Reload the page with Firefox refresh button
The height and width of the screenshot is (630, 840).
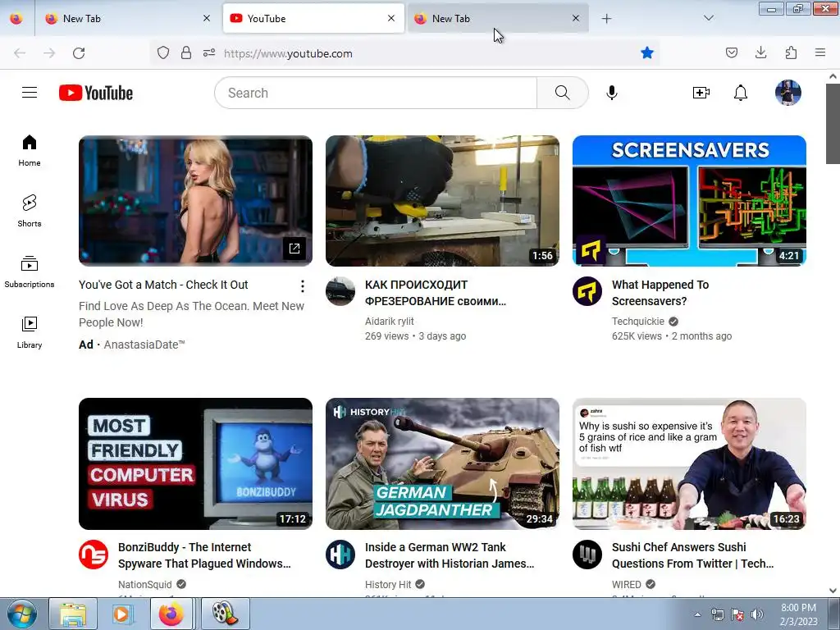pyautogui.click(x=79, y=53)
